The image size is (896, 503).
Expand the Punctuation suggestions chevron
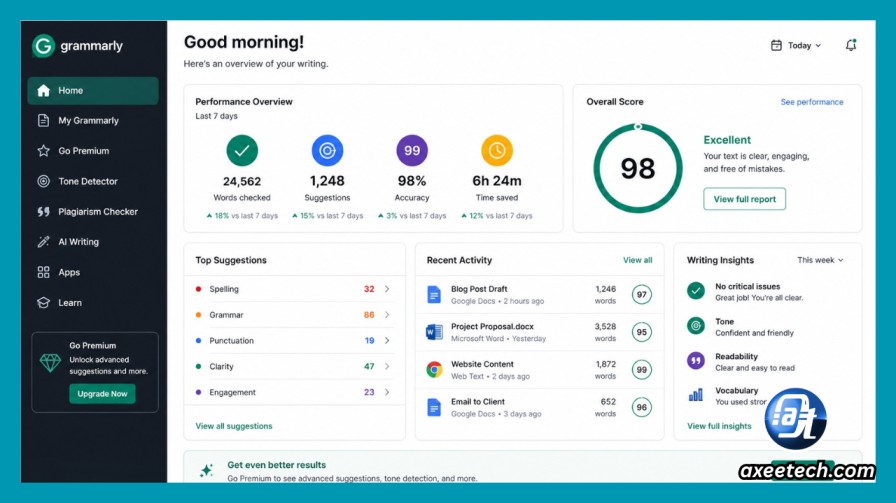(x=387, y=341)
